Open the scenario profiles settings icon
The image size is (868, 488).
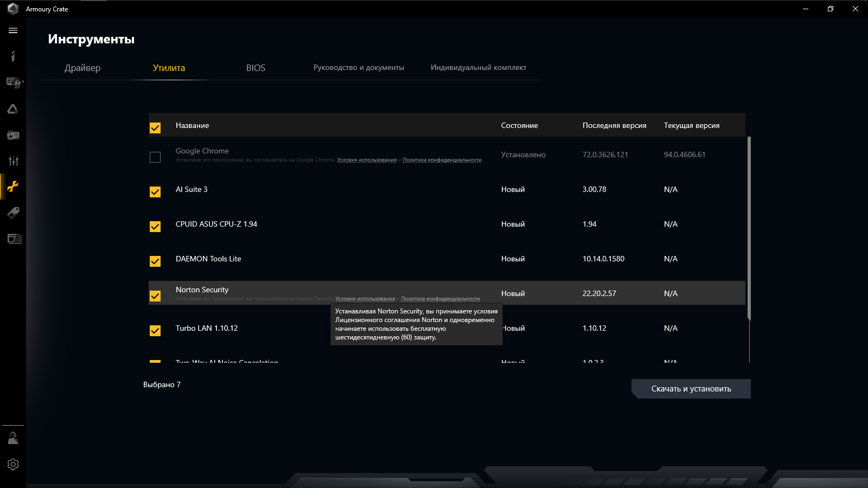coord(13,160)
